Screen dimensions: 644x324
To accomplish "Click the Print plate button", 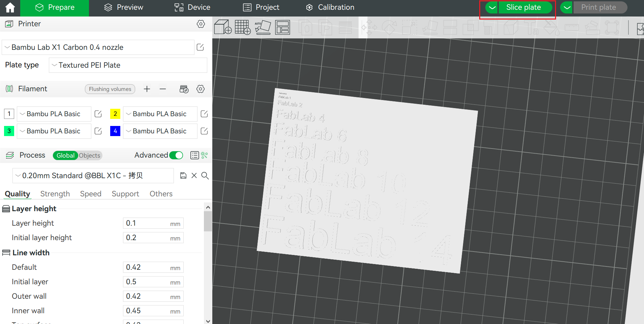I will tap(600, 7).
